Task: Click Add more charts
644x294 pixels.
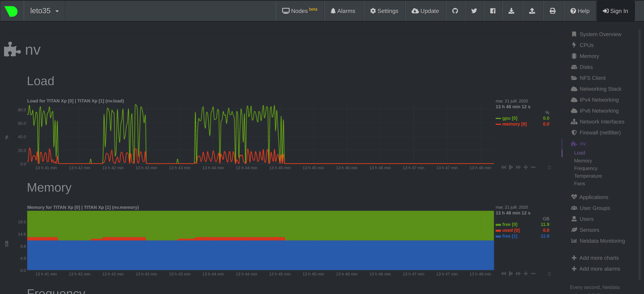Action: tap(595, 258)
